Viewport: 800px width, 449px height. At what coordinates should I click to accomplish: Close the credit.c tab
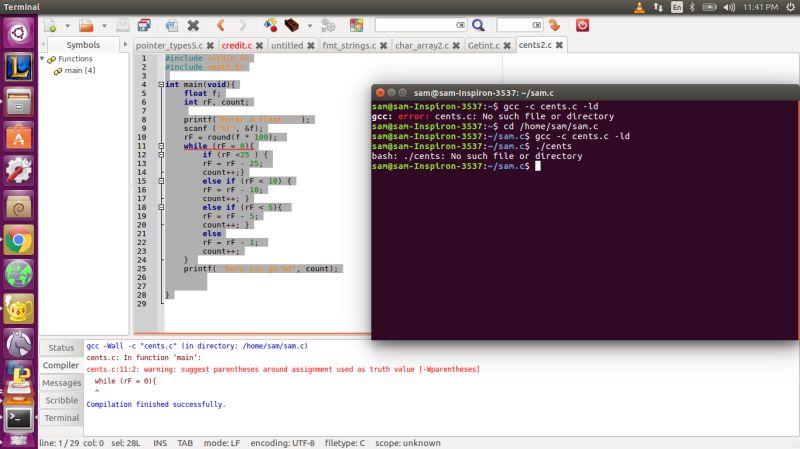tap(259, 45)
